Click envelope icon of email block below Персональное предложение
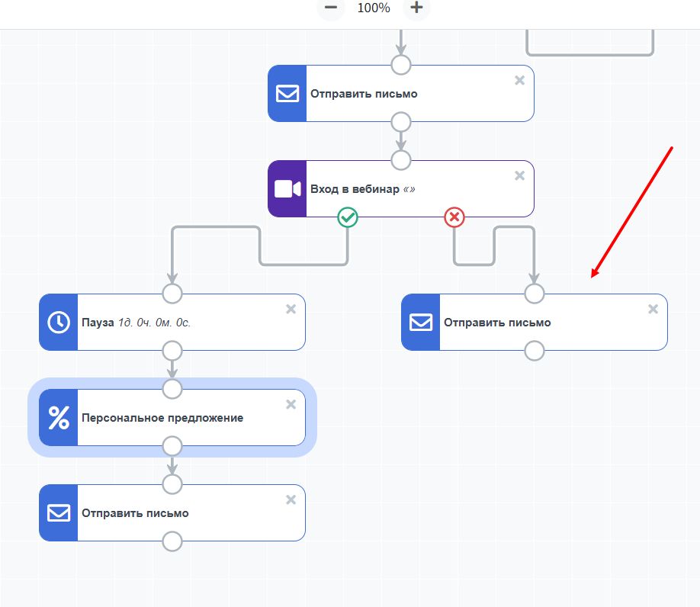 tap(58, 513)
